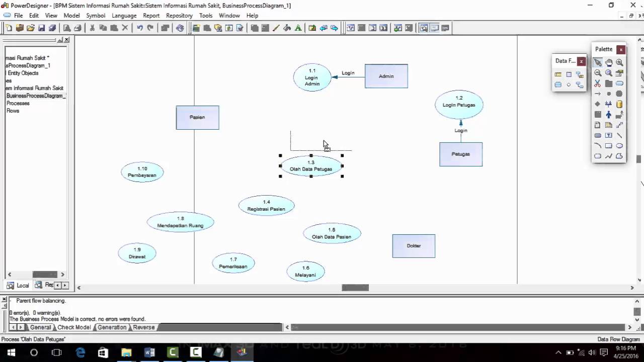
Task: Open the Report menu
Action: point(151,16)
